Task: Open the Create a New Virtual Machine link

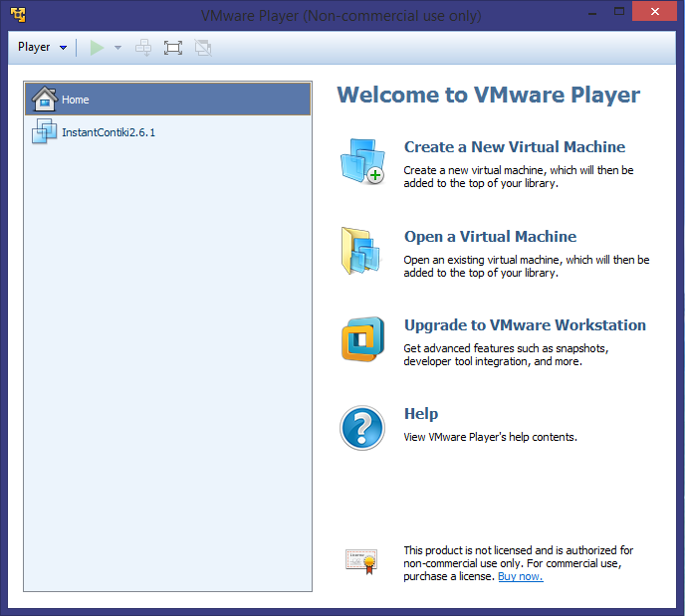Action: (514, 147)
